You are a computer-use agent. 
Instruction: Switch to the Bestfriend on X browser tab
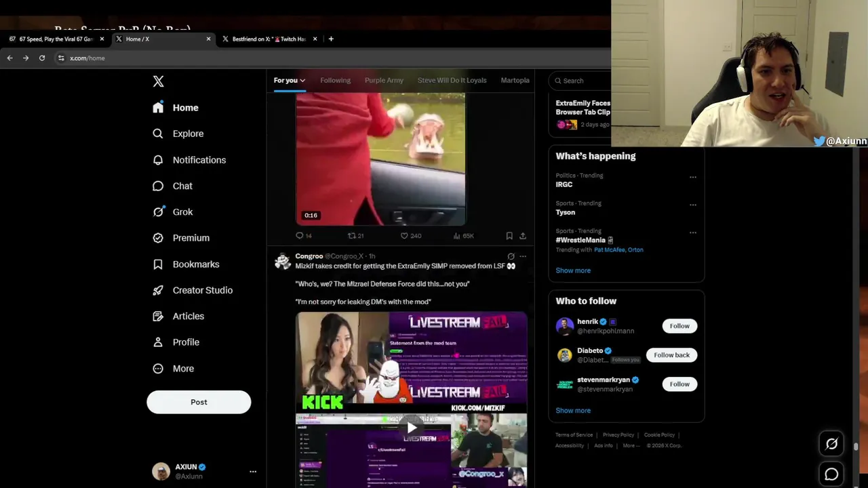(269, 39)
